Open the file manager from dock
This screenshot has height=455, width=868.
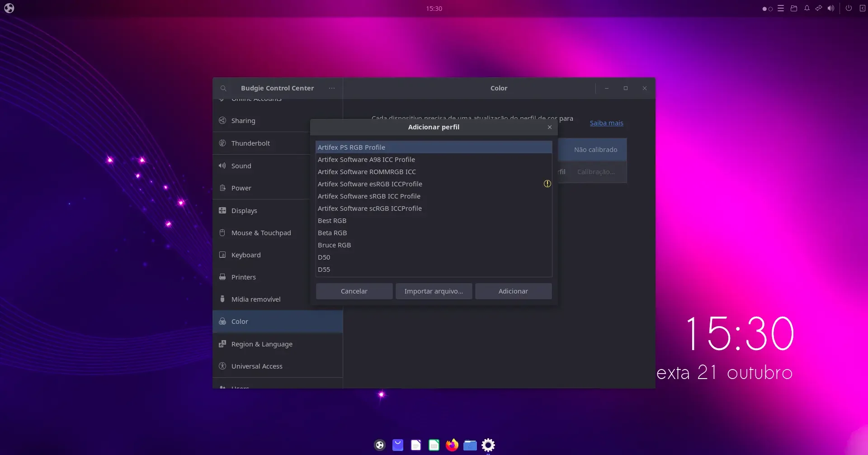point(470,445)
